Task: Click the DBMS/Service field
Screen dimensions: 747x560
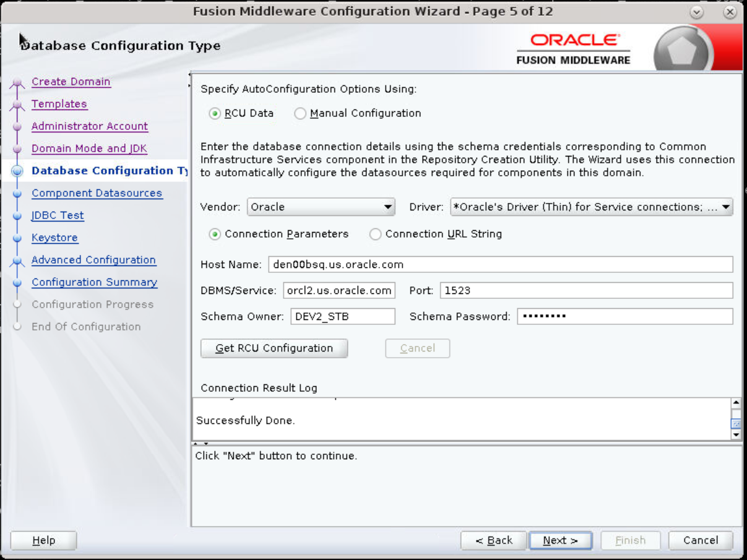Action: point(339,290)
